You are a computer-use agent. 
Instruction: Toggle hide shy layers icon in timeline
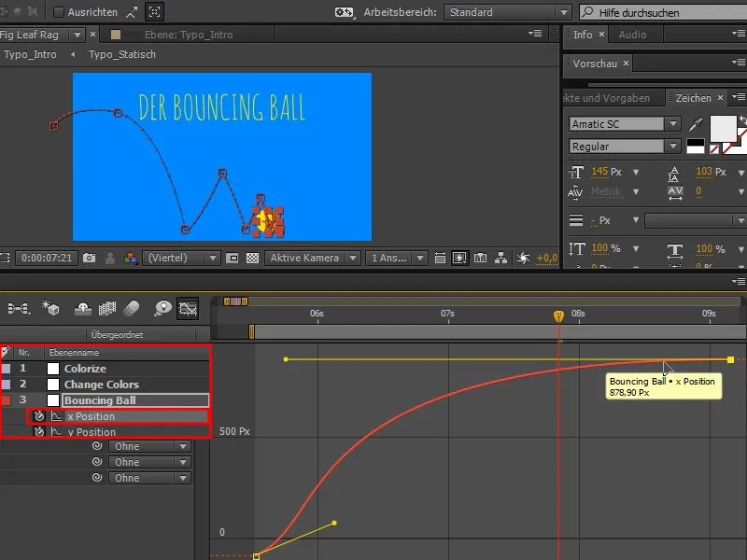[x=83, y=309]
